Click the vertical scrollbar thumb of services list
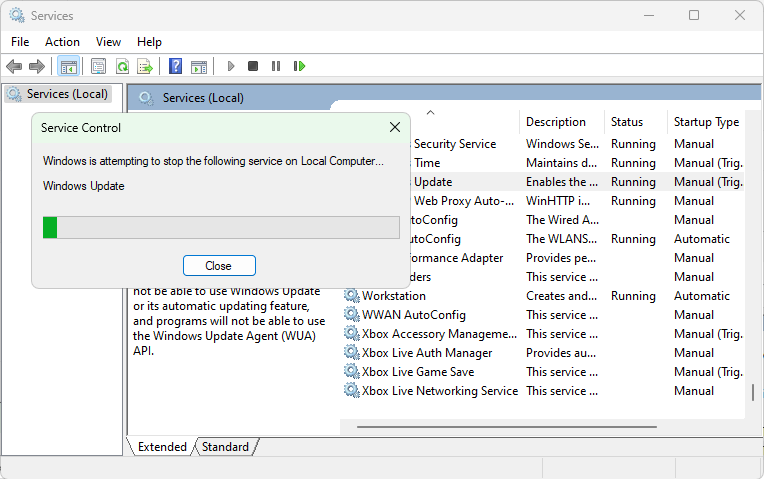The image size is (764, 479). [x=753, y=392]
